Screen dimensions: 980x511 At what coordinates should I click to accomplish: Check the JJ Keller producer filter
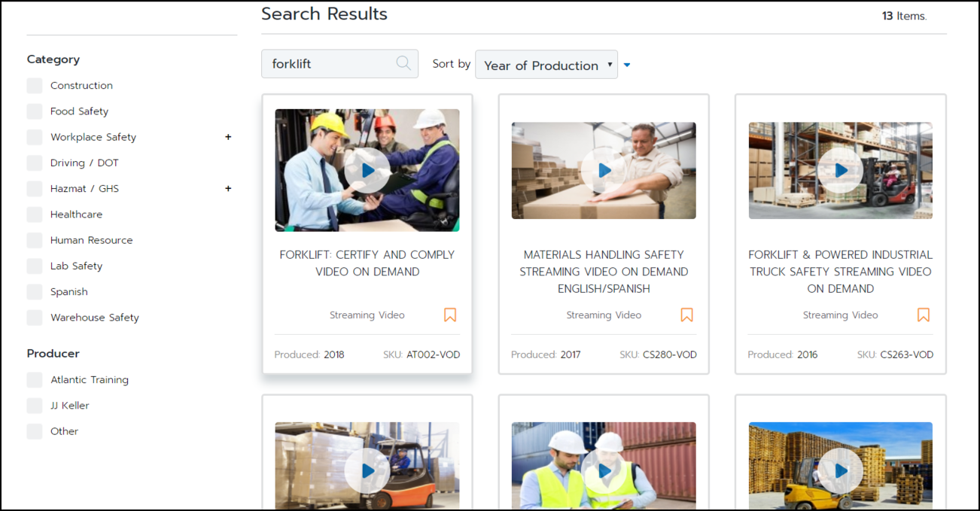[x=35, y=406]
